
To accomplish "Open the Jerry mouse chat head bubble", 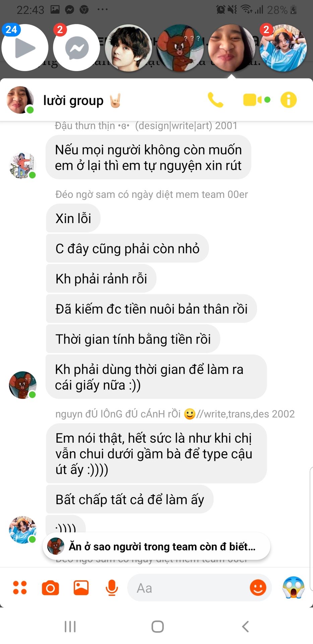I will 180,48.
